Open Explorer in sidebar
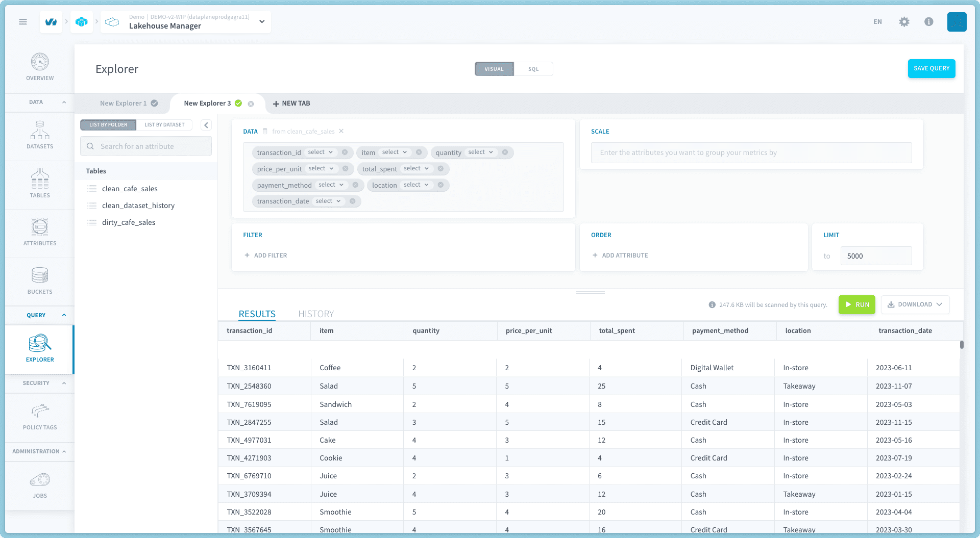 [40, 349]
